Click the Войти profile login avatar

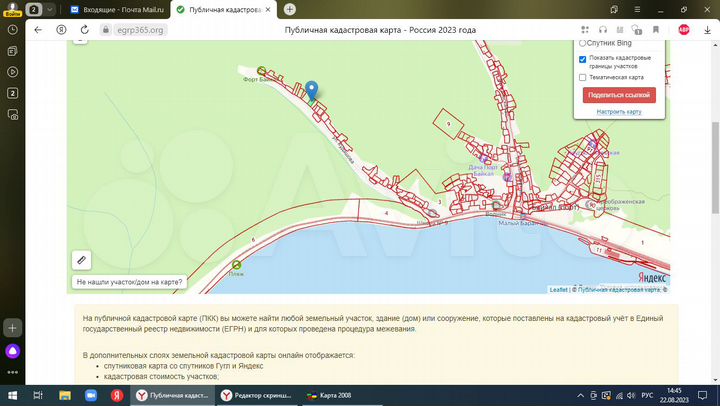pyautogui.click(x=12, y=9)
